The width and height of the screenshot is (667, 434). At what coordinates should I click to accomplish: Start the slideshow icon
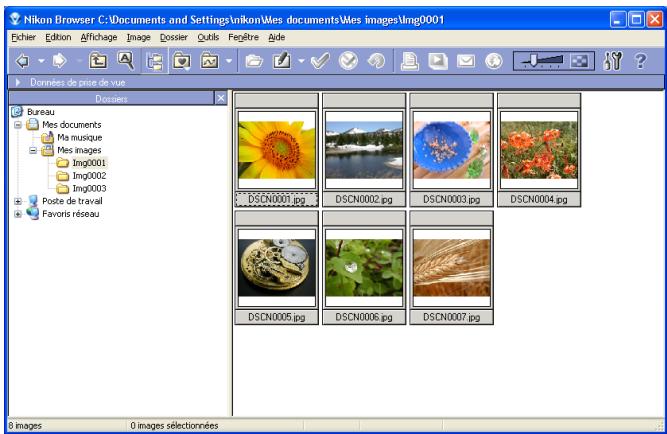[x=438, y=61]
